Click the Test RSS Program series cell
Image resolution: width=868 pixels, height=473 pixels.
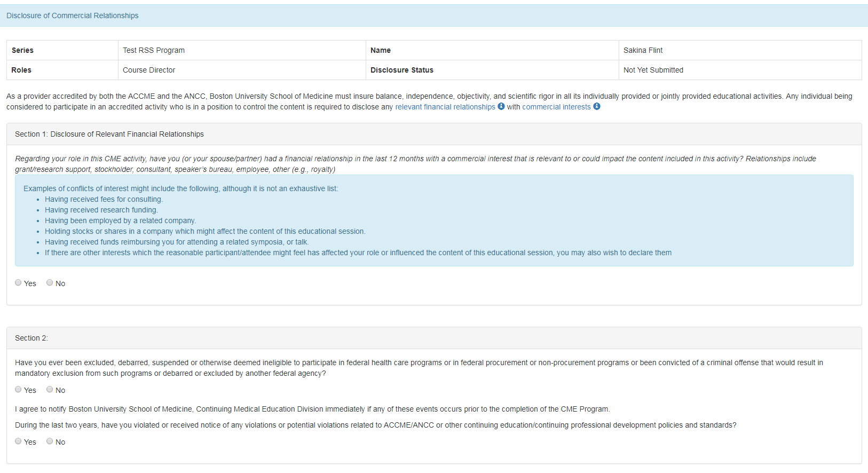[242, 50]
